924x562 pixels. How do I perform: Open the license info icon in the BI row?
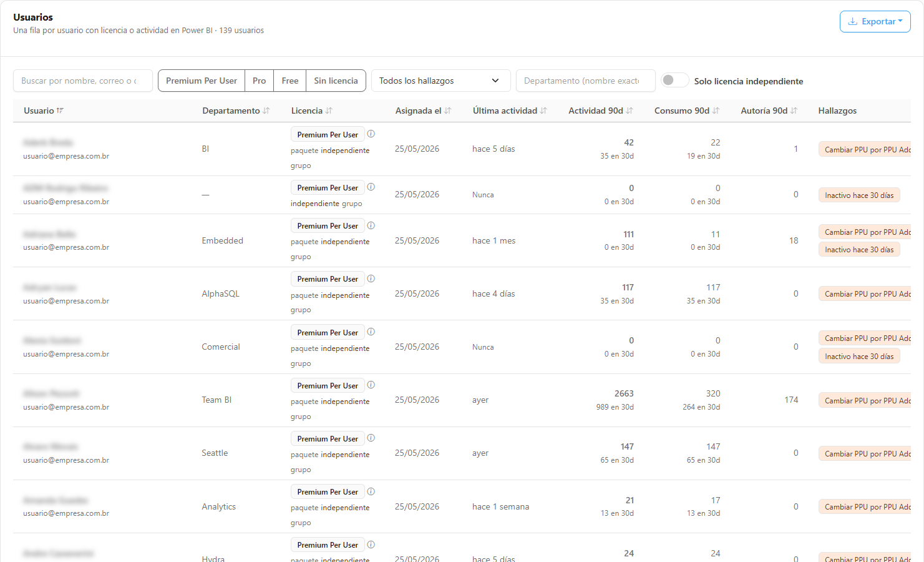tap(371, 134)
